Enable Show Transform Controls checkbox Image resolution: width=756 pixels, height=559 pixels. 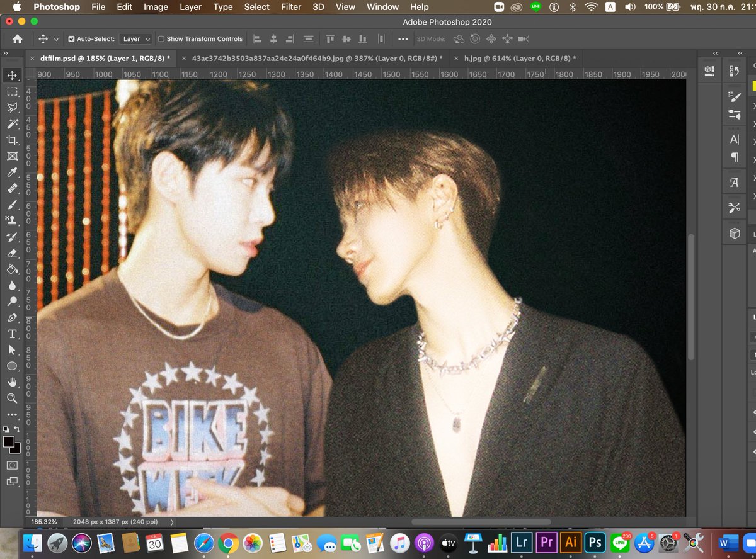161,39
